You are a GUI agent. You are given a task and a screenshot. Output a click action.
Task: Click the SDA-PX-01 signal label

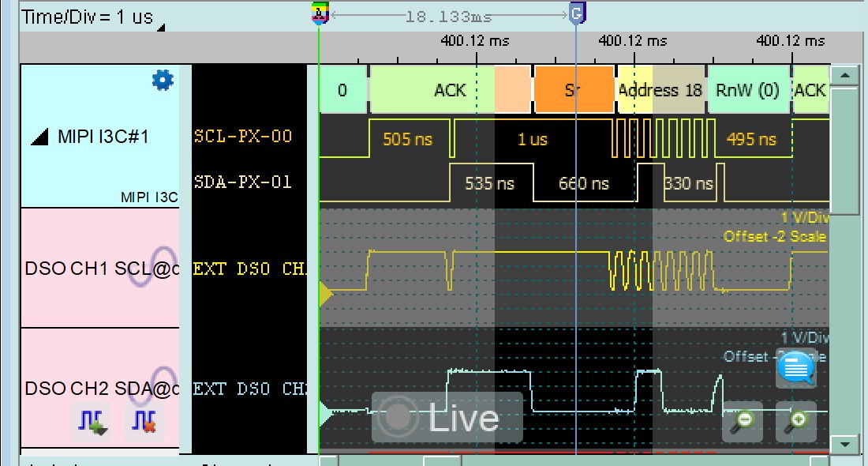pyautogui.click(x=243, y=182)
